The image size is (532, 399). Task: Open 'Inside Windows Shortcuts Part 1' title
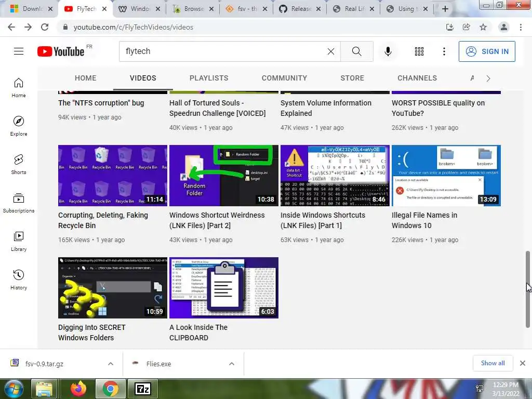click(323, 220)
